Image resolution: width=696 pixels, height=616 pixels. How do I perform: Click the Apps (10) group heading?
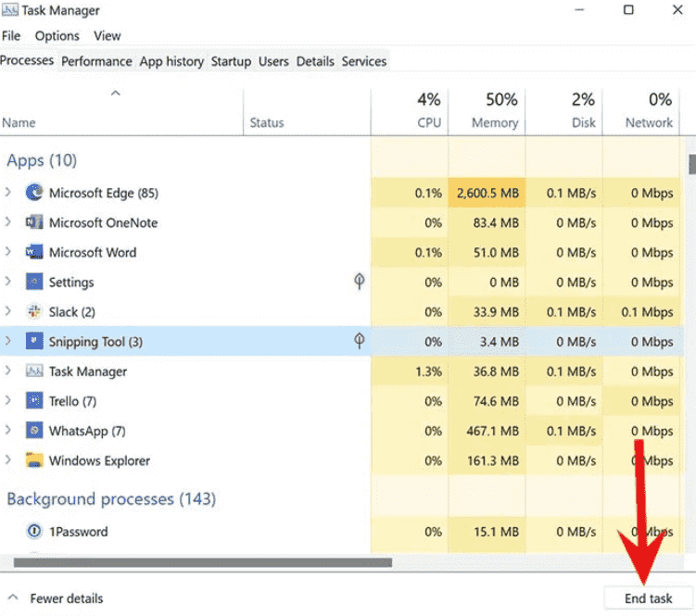click(x=42, y=160)
